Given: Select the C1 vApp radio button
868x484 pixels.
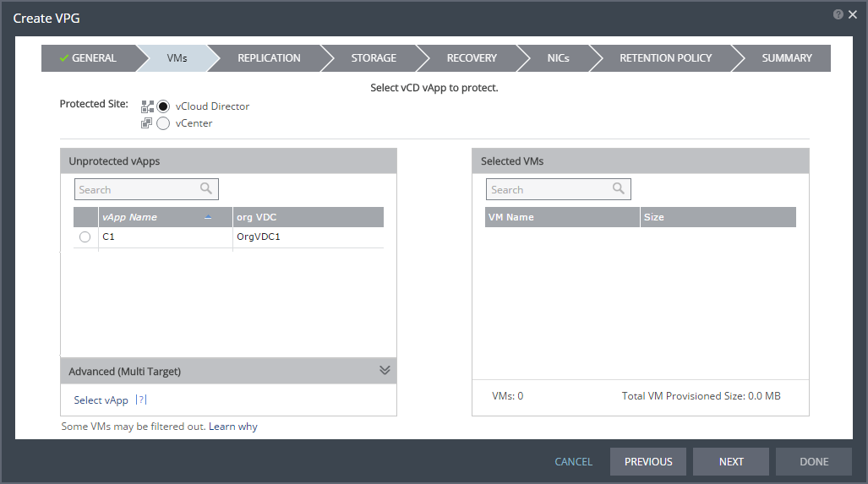Looking at the screenshot, I should (85, 237).
